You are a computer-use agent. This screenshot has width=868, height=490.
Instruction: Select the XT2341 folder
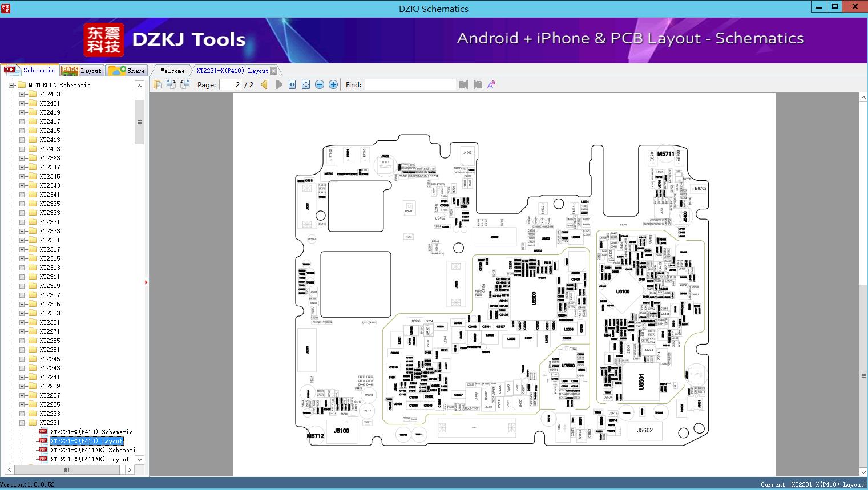[50, 195]
